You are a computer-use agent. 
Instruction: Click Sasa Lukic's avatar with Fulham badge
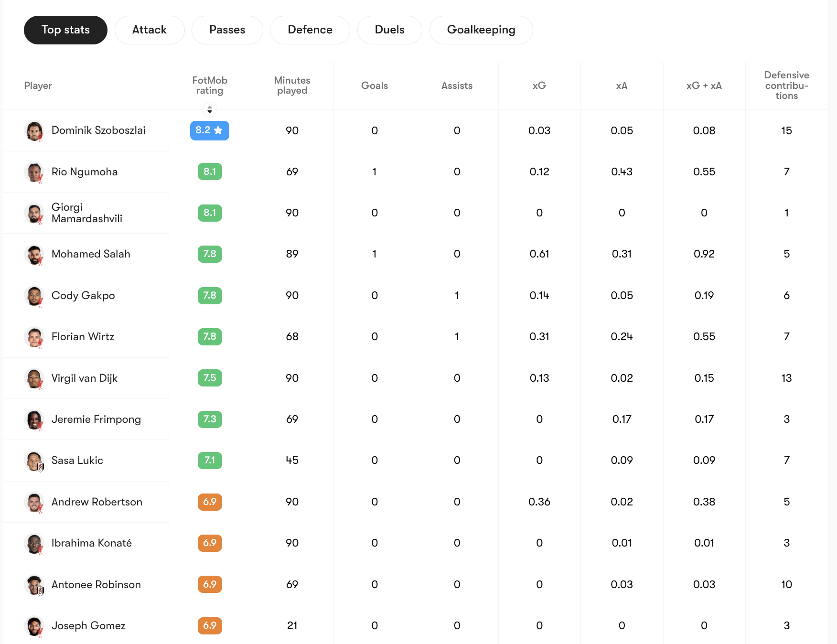pyautogui.click(x=34, y=461)
